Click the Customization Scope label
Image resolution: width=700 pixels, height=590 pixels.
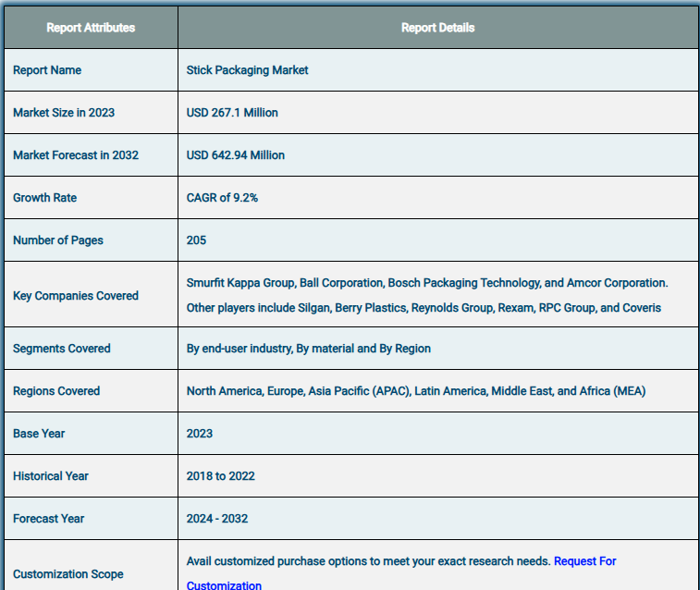tap(68, 574)
